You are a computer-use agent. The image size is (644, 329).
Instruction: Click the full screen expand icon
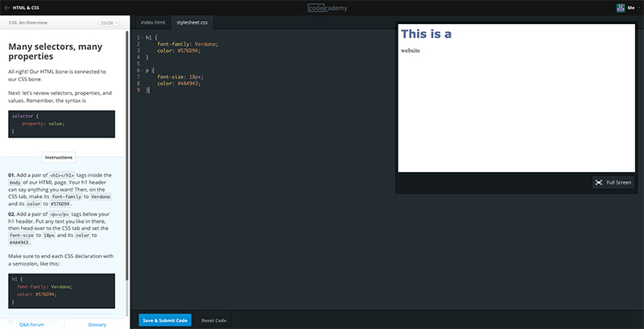tap(598, 183)
